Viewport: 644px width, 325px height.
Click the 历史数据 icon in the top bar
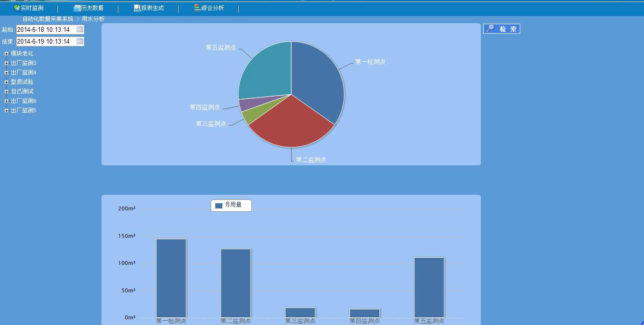[x=77, y=8]
